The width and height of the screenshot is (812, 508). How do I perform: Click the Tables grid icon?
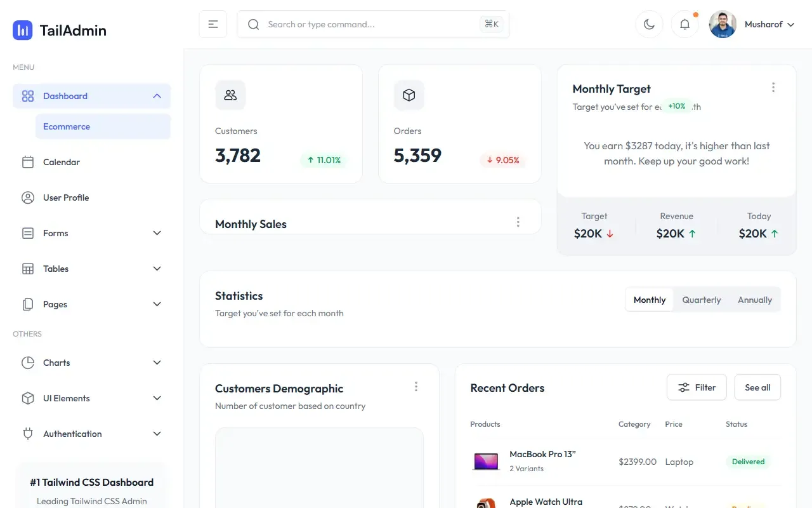(28, 269)
